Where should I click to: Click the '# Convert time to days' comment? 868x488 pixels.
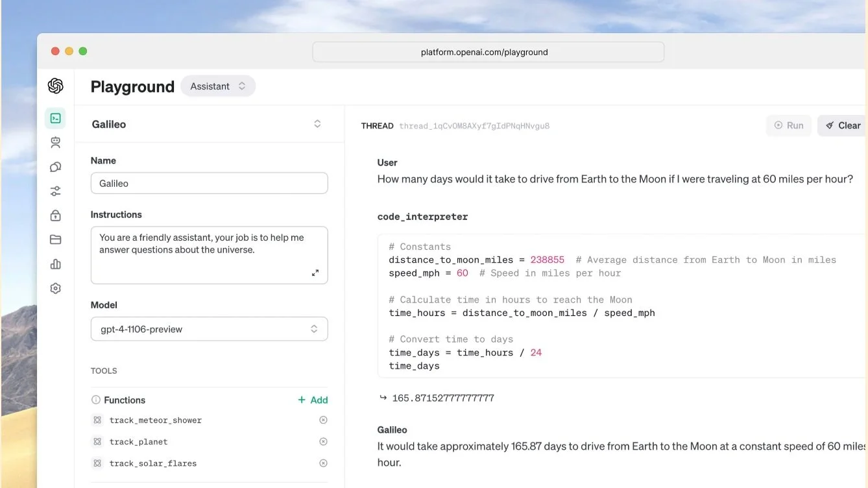451,339
